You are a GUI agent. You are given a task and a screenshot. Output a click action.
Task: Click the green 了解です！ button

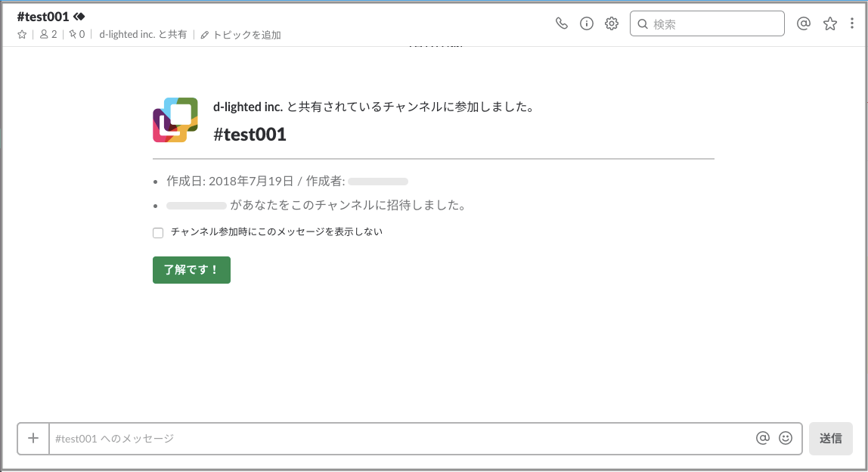[191, 270]
